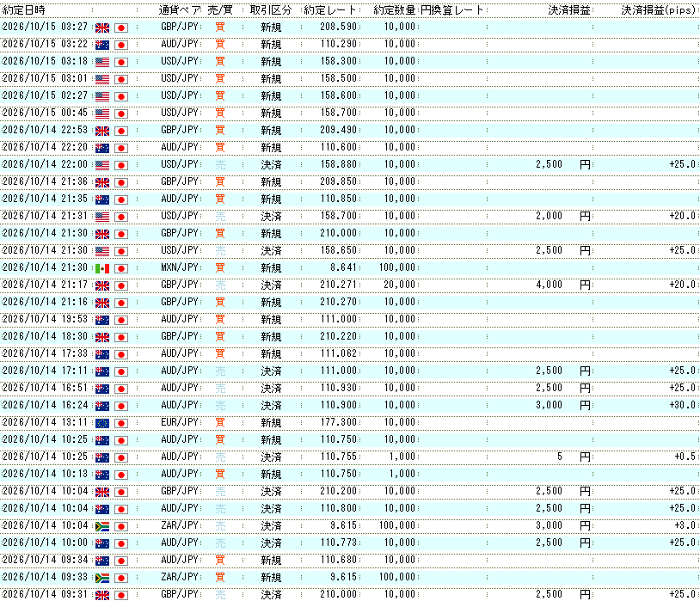Select the rate cell 208.590
The width and height of the screenshot is (700, 601).
click(339, 27)
